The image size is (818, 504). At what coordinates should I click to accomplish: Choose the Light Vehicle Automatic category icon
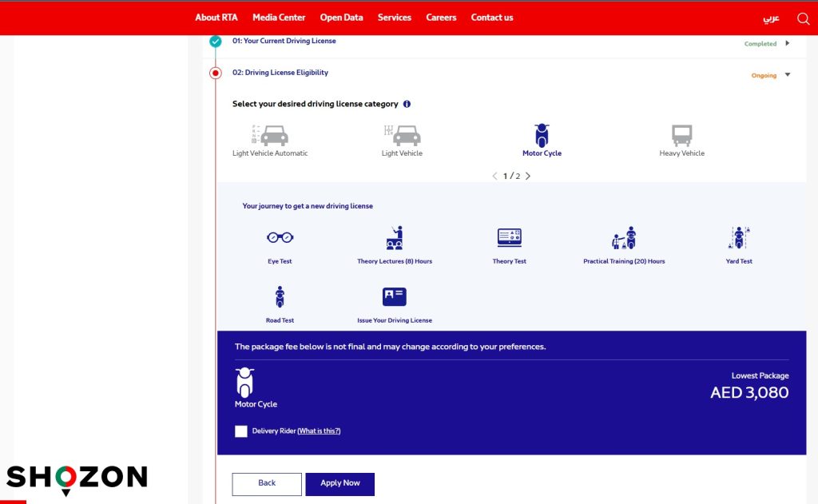coord(268,133)
